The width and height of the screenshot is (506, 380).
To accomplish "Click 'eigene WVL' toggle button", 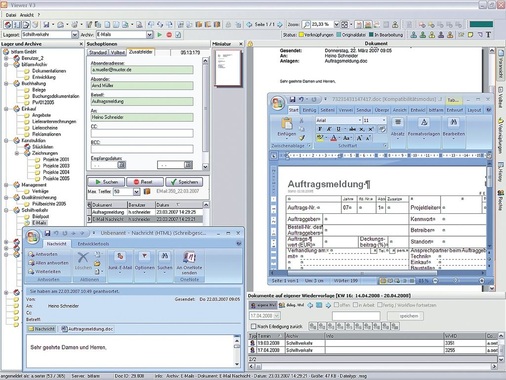I will pos(263,305).
